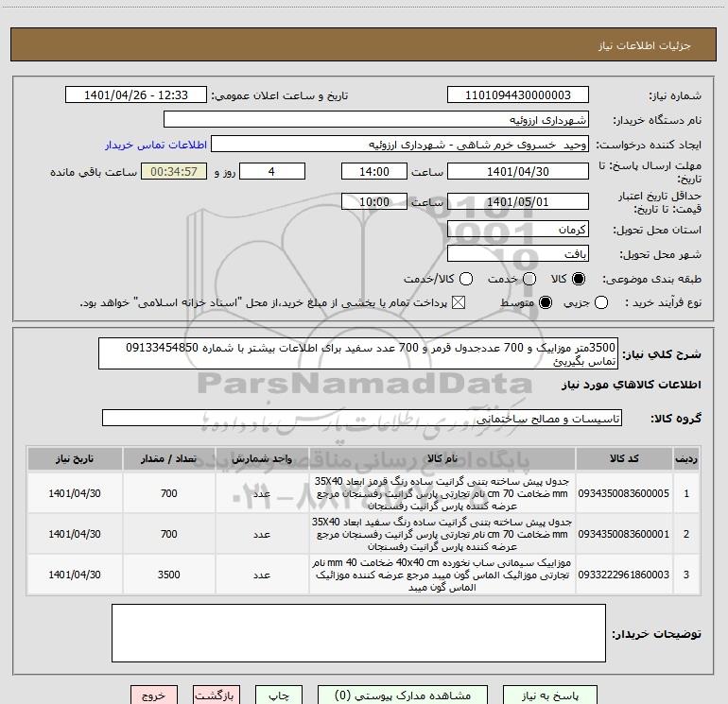728x704 pixels.
Task: Click the remaining days field showing 4
Action: [272, 172]
